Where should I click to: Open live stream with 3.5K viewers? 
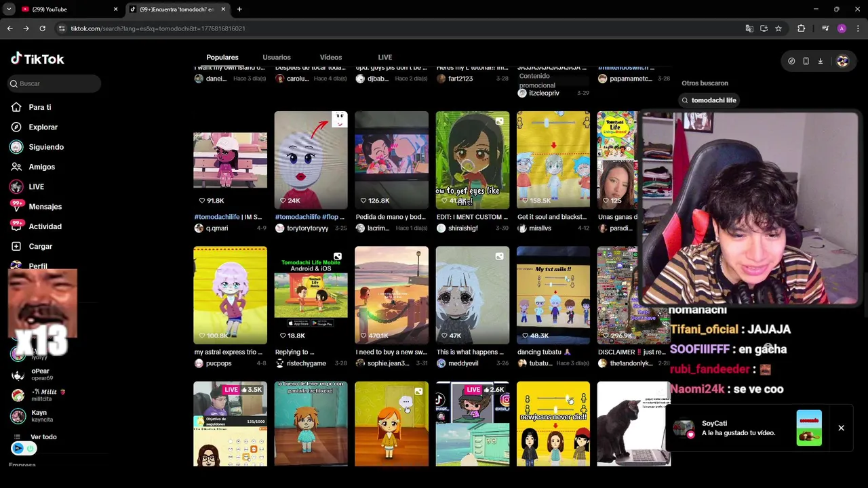[x=230, y=424]
